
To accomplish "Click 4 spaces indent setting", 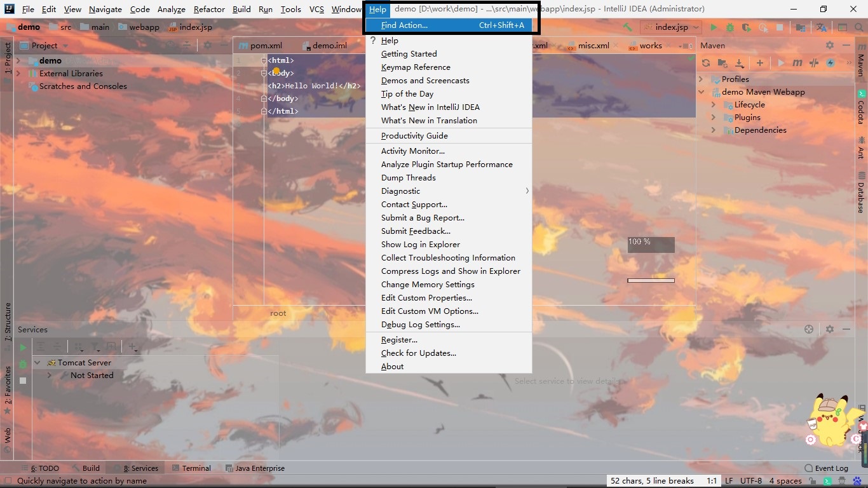I will click(x=785, y=481).
